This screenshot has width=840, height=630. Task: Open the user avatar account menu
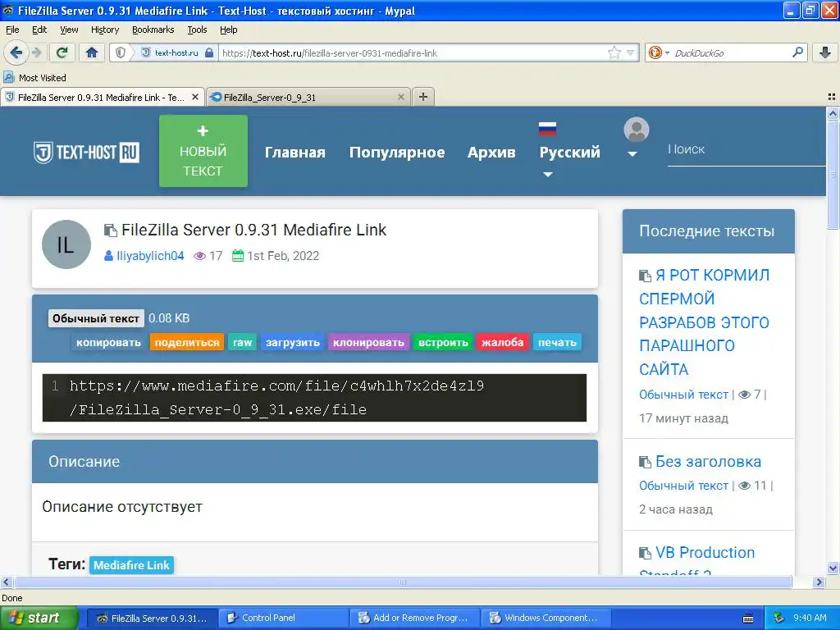coord(636,137)
